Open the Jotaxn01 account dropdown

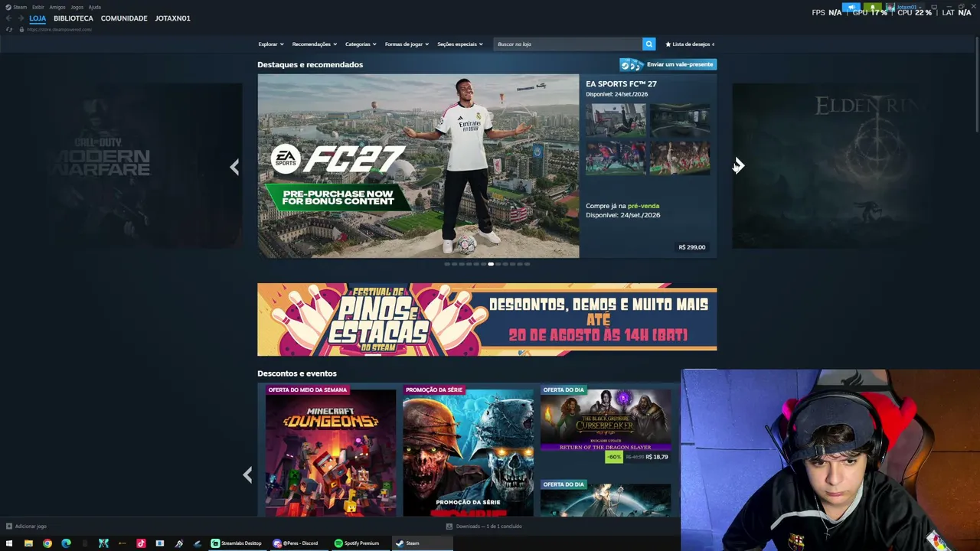[x=904, y=7]
